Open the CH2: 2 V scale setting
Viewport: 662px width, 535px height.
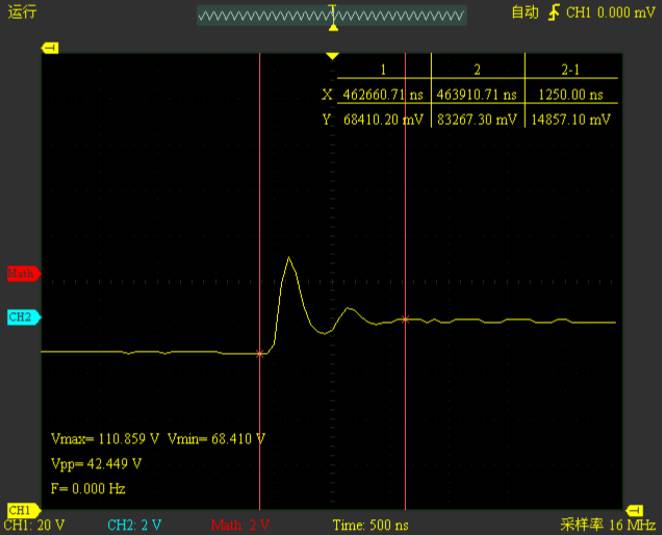(135, 525)
